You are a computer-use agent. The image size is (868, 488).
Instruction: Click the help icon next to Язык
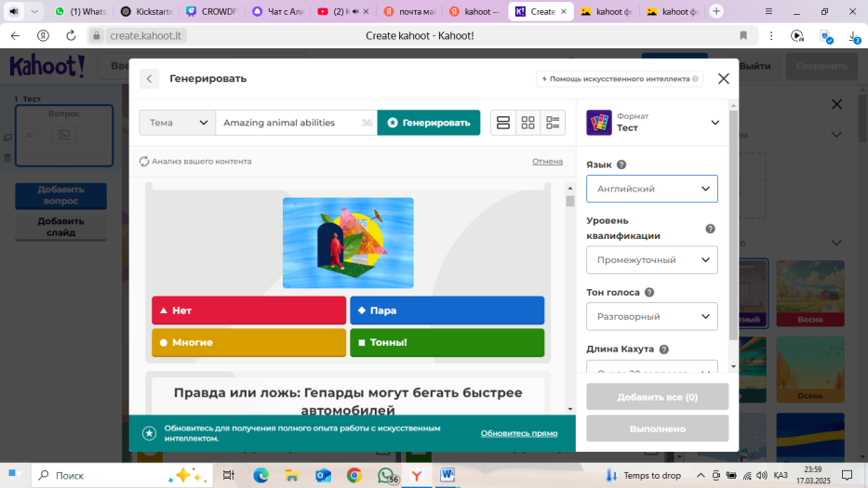click(621, 165)
